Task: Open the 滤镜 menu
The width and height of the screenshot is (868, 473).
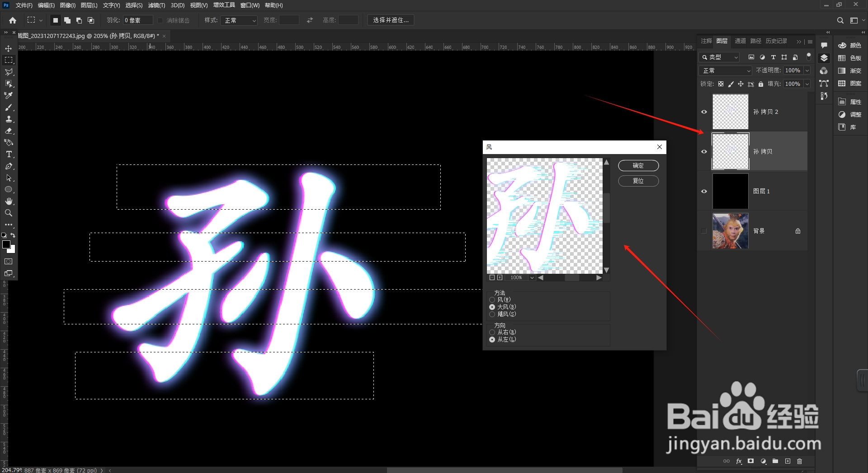Action: [x=156, y=5]
